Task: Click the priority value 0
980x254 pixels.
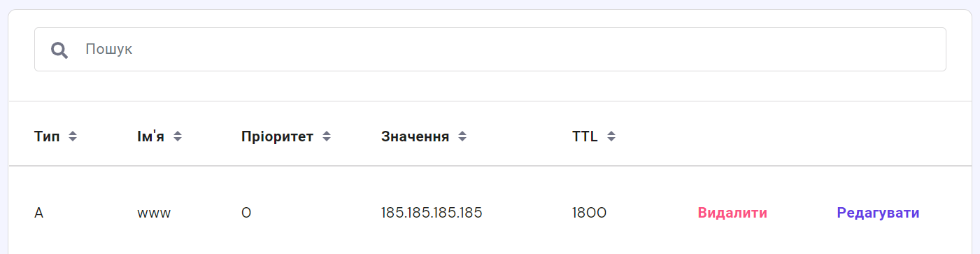Action: [x=246, y=213]
